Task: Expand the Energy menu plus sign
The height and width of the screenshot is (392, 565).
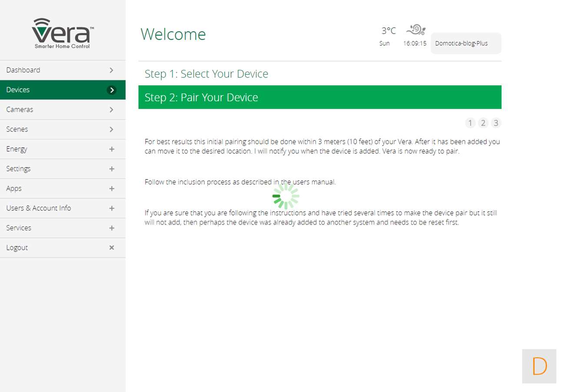Action: click(112, 149)
